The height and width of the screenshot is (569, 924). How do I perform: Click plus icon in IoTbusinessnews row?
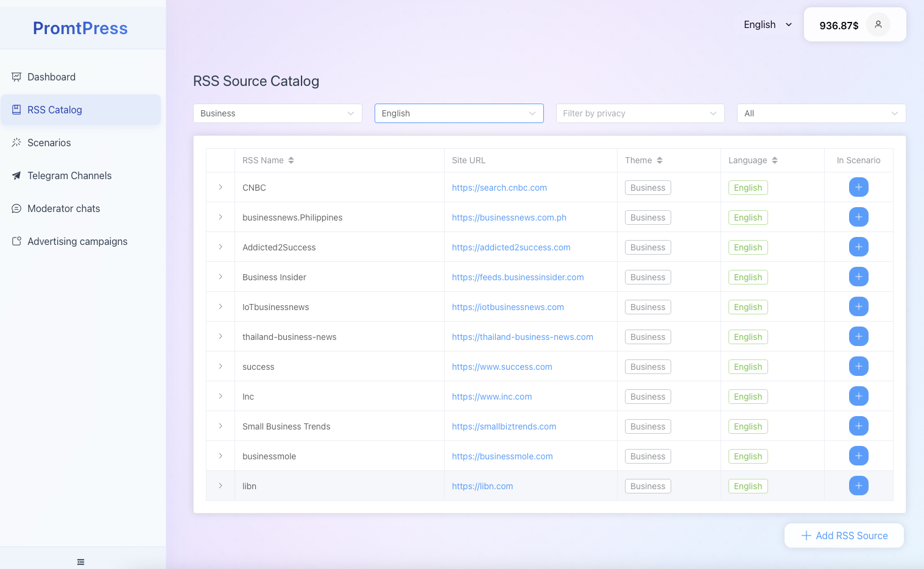click(x=858, y=306)
